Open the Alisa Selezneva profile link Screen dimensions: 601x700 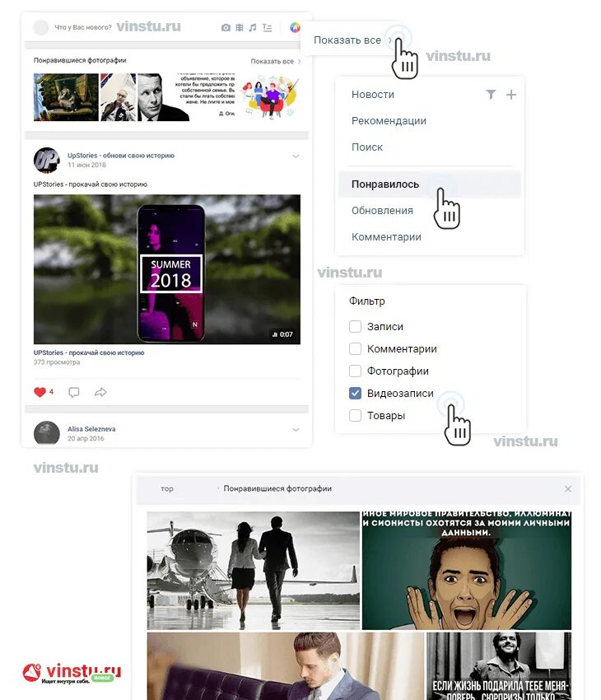(91, 428)
